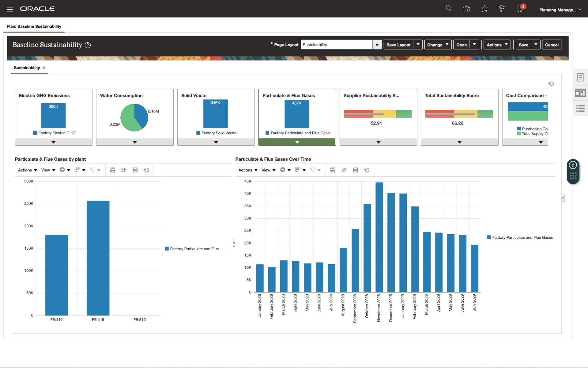This screenshot has height=368, width=588.
Task: Toggle Factory Particulate legend in Over Time chart
Action: pos(520,237)
